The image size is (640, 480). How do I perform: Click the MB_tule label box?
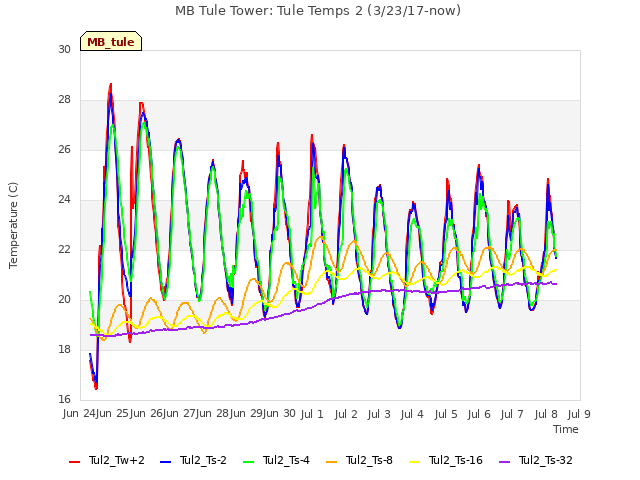[x=111, y=41]
